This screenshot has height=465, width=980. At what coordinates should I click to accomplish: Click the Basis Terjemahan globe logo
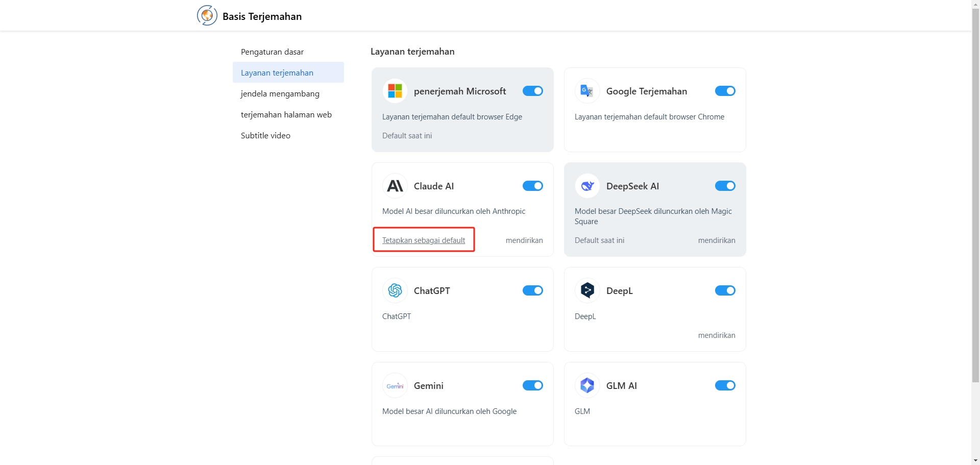tap(207, 16)
